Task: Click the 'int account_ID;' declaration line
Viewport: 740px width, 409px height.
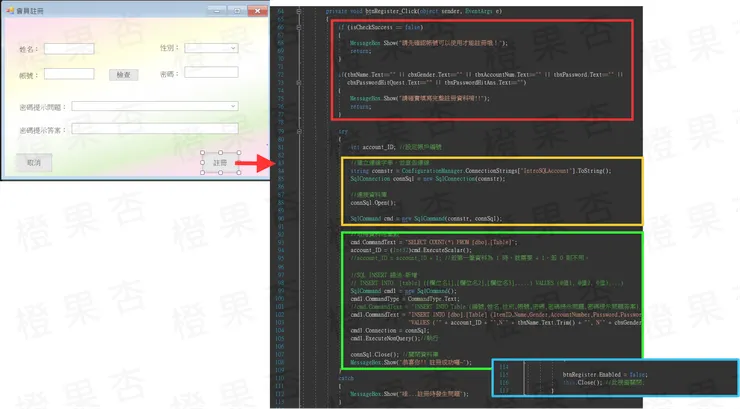Action: tap(396, 147)
